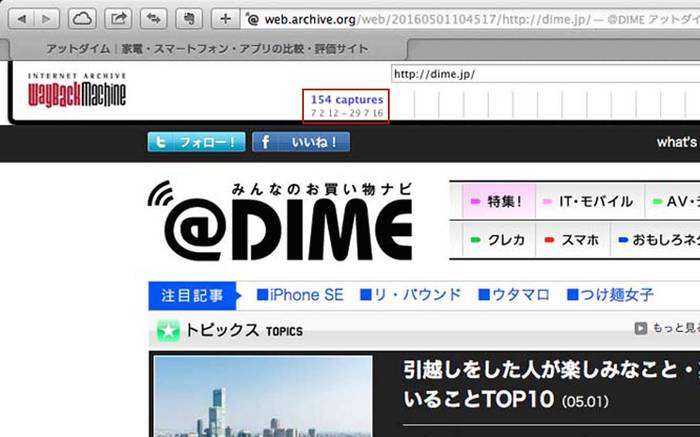Open the 154 captures link
700x437 pixels.
pos(347,100)
